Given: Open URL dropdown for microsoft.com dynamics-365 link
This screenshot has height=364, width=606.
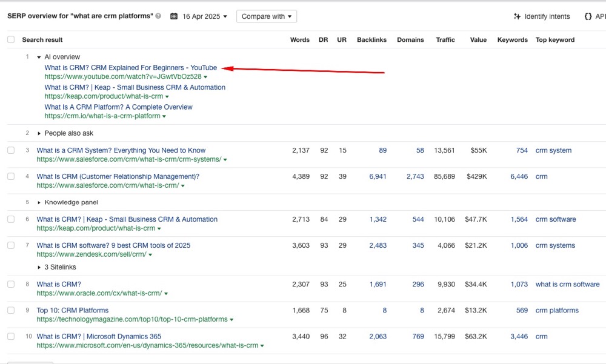Looking at the screenshot, I should point(262,346).
